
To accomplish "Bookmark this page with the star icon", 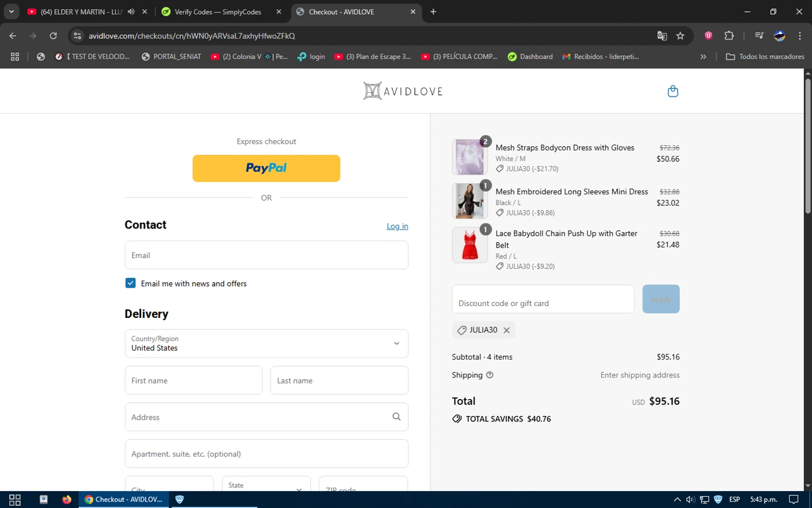I will coord(680,36).
